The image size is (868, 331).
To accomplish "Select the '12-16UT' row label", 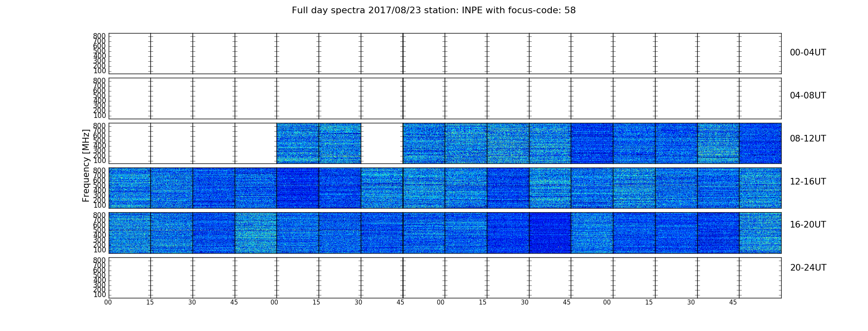I will [x=808, y=182].
